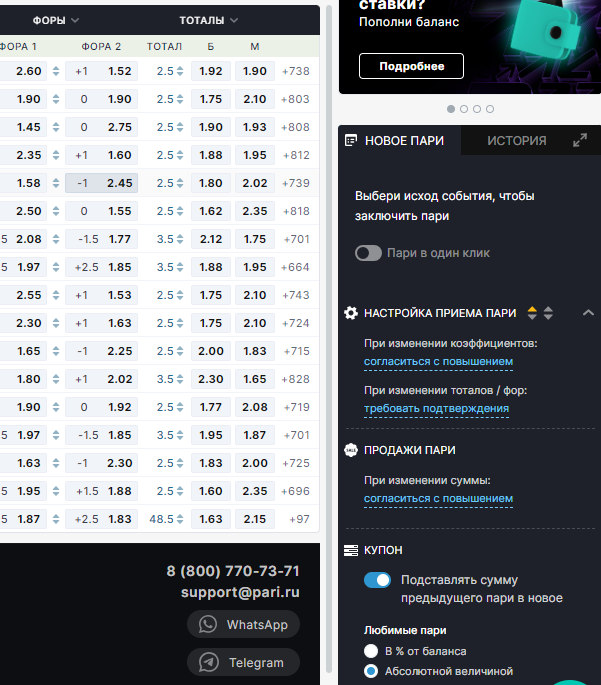Collapse the НАСТРОЙКА ПРИЕМА ПАРИ section
The height and width of the screenshot is (685, 601).
click(x=588, y=312)
